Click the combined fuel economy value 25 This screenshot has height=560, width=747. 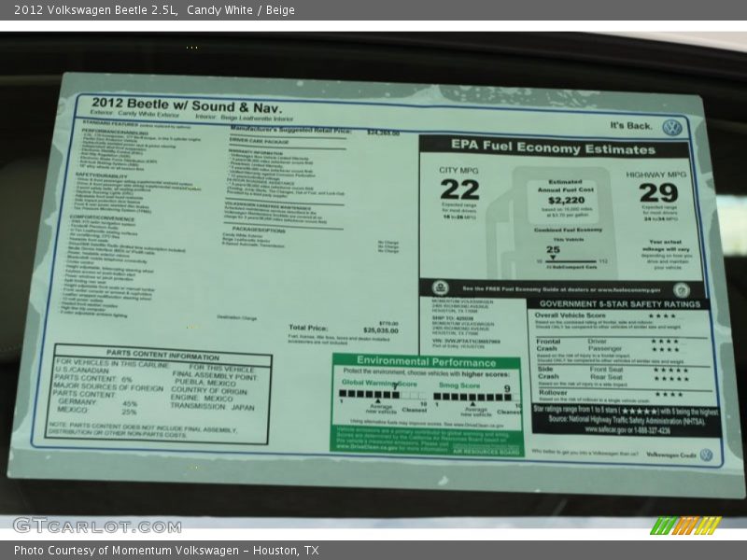(x=553, y=249)
